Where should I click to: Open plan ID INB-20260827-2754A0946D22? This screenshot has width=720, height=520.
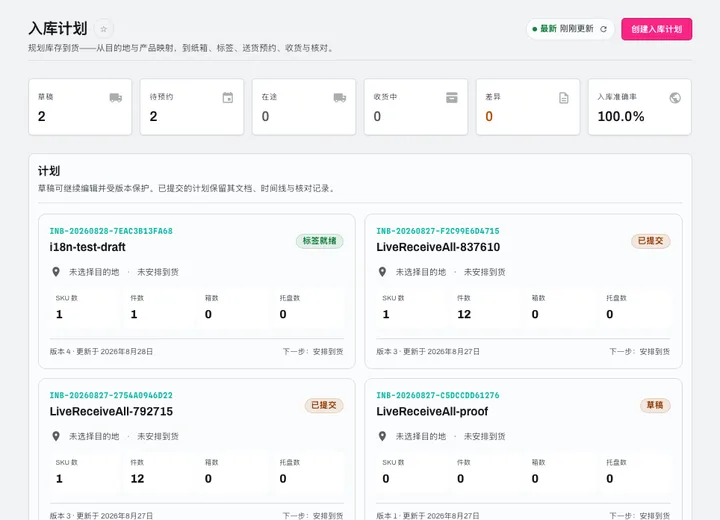coord(111,395)
